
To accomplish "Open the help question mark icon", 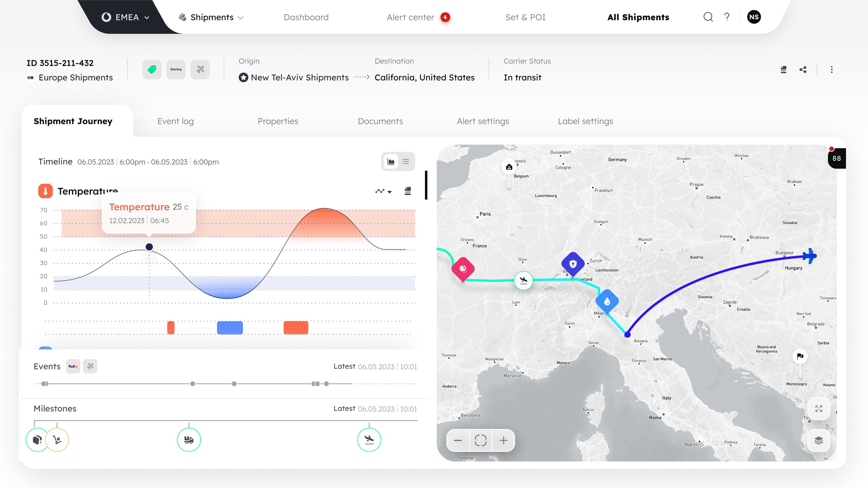I will pos(727,17).
